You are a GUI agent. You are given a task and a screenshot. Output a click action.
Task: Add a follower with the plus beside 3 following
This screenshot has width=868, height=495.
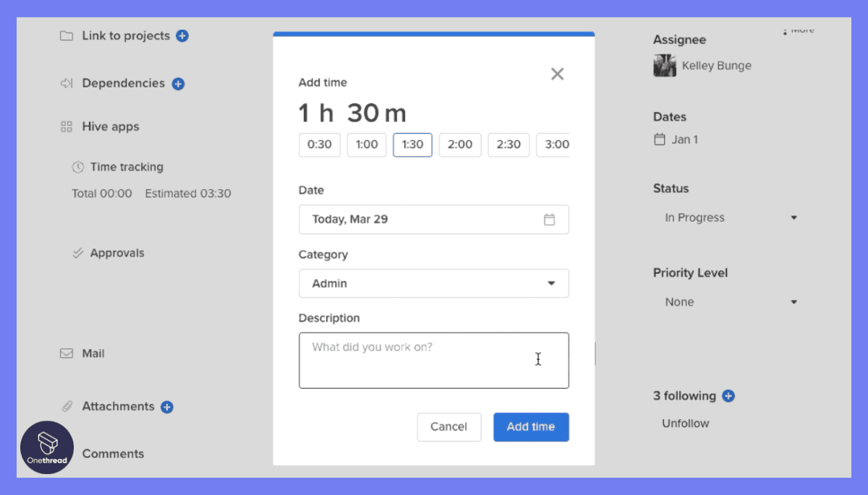click(x=728, y=395)
